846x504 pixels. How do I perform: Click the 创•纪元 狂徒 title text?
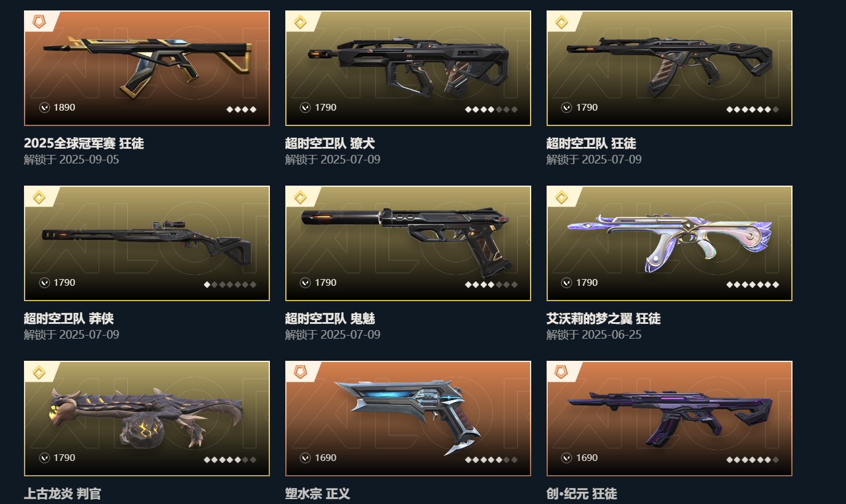pyautogui.click(x=582, y=494)
